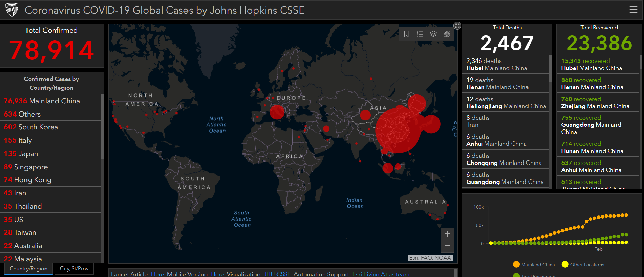
Task: Zoom in on the map
Action: tap(447, 234)
